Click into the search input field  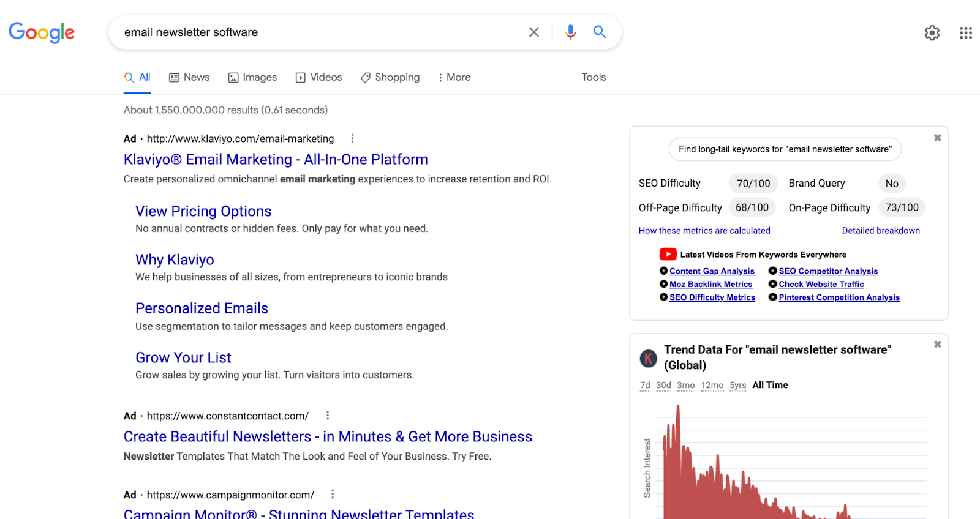(x=318, y=32)
